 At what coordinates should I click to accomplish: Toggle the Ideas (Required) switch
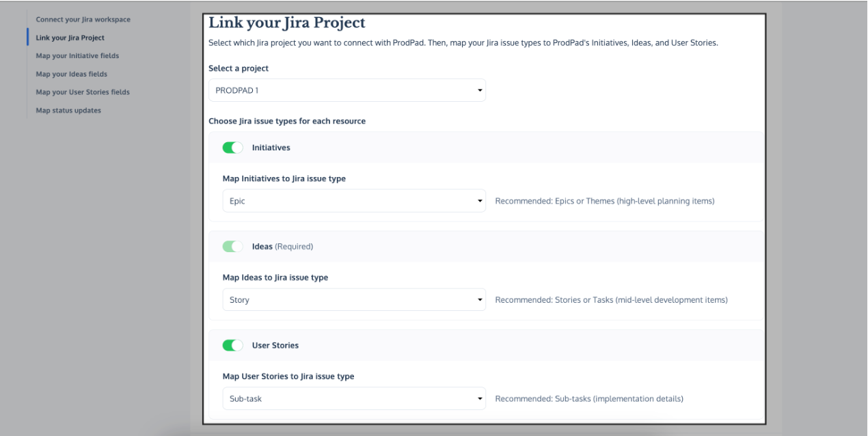coord(232,247)
